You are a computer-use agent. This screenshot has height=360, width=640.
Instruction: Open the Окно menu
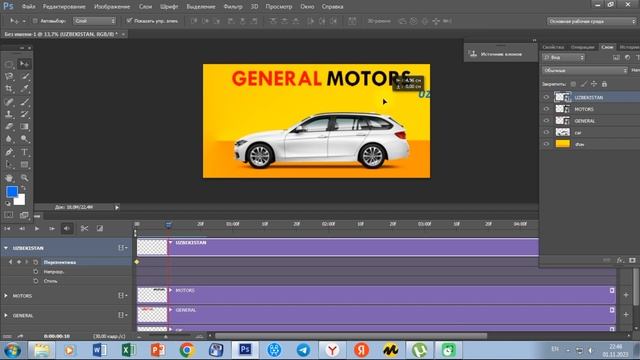(x=307, y=7)
